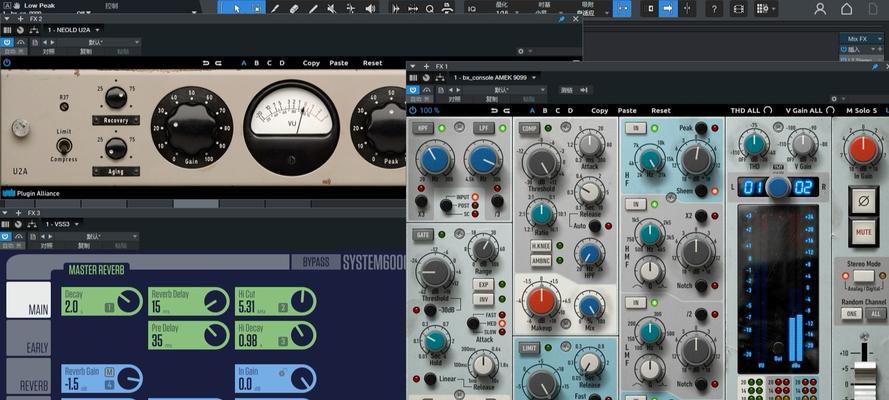The image size is (889, 400).
Task: Select the Arrow tool in the top toolbar
Action: (237, 8)
